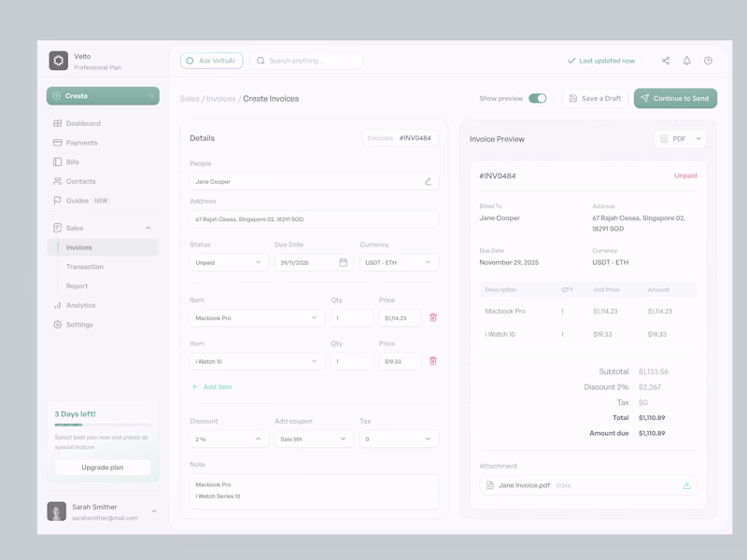Download the Jane Invoice.pdf attachment
The image size is (747, 560).
pyautogui.click(x=686, y=485)
